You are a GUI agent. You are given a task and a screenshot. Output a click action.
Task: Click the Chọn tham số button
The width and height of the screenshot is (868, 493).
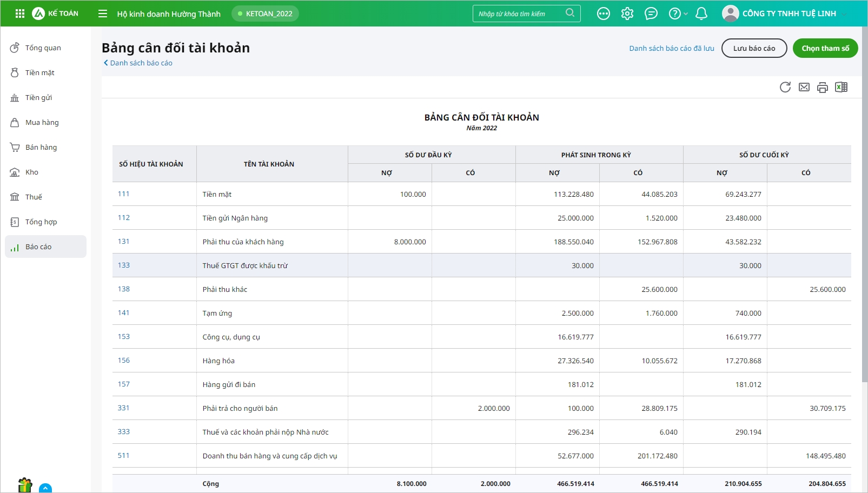pos(825,48)
